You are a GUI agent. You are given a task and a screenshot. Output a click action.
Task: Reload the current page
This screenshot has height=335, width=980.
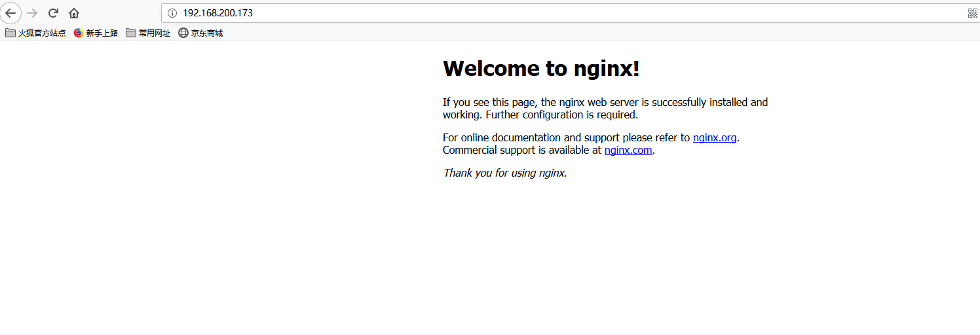pos(54,13)
